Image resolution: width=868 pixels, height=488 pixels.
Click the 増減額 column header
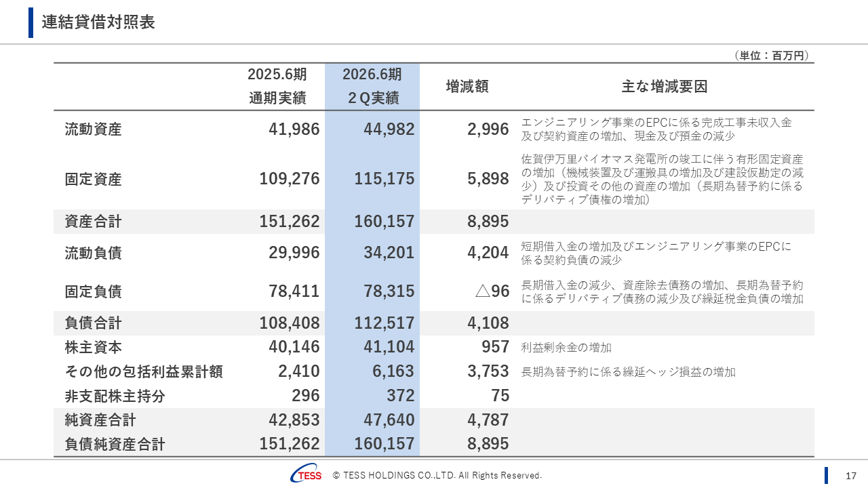coord(467,86)
